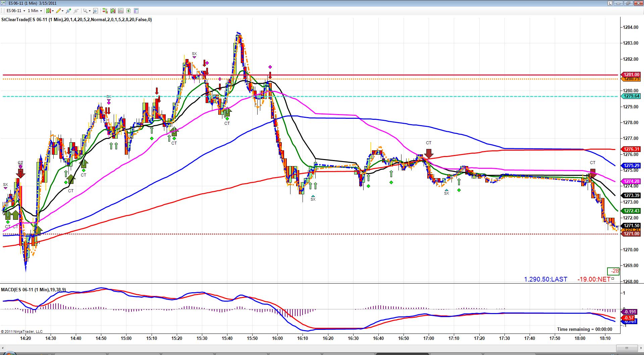Click the 18:10 time axis label
The width and height of the screenshot is (644, 355).
605,338
